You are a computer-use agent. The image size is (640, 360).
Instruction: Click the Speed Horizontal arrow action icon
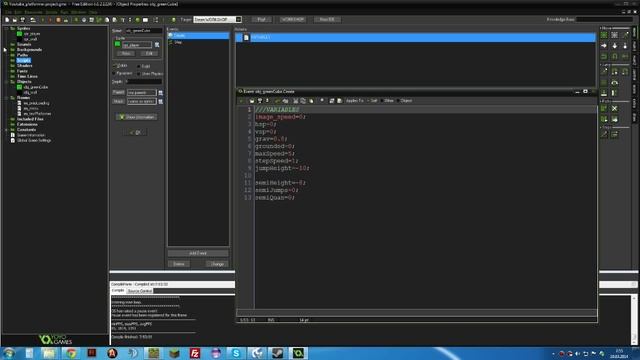pyautogui.click(x=604, y=46)
